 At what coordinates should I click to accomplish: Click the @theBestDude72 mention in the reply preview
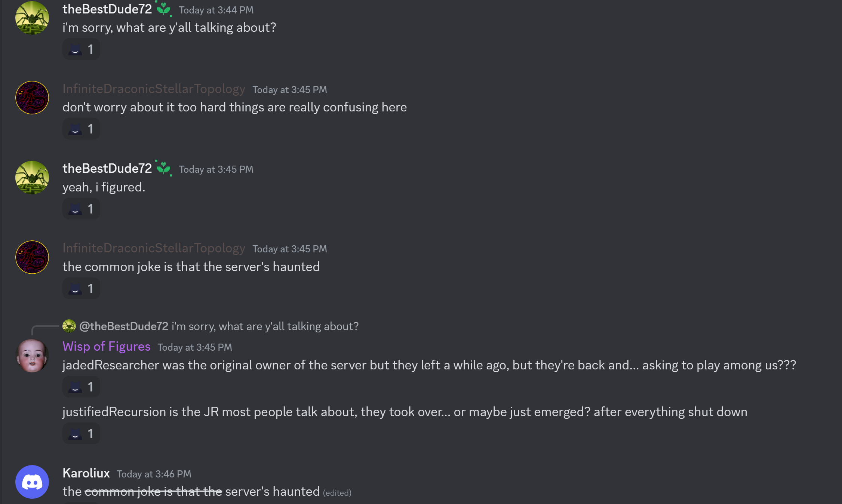124,326
